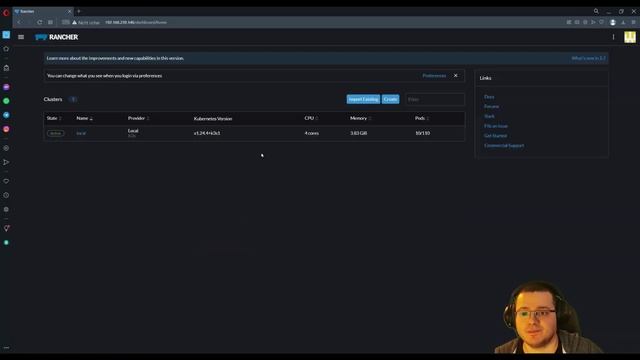Select the Rancher browser tab

coord(43,11)
